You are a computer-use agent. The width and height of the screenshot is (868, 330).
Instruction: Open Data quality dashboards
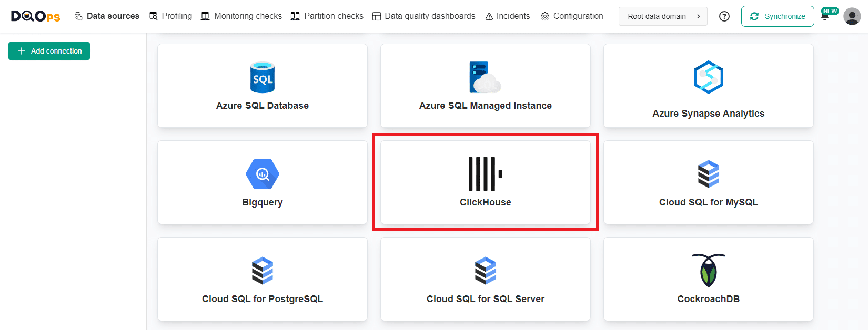[x=423, y=16]
